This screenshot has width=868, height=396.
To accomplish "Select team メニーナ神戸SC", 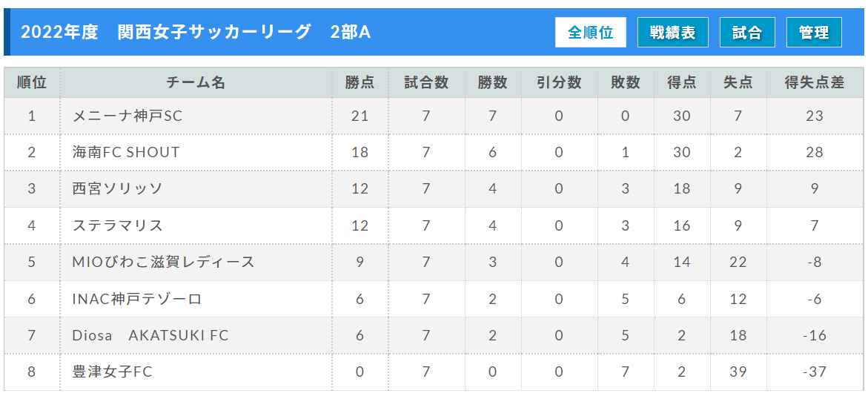I will click(127, 116).
